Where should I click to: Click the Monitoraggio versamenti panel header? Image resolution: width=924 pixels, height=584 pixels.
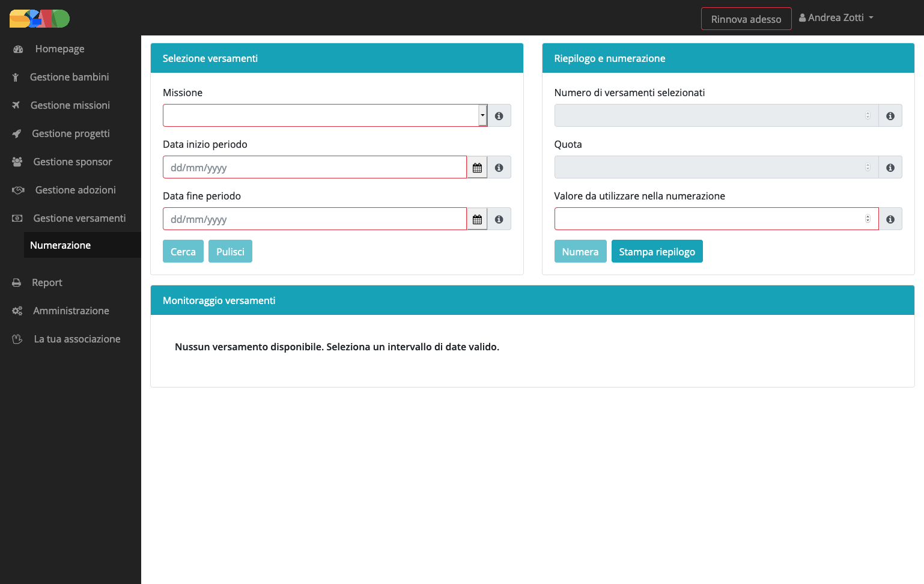click(532, 300)
